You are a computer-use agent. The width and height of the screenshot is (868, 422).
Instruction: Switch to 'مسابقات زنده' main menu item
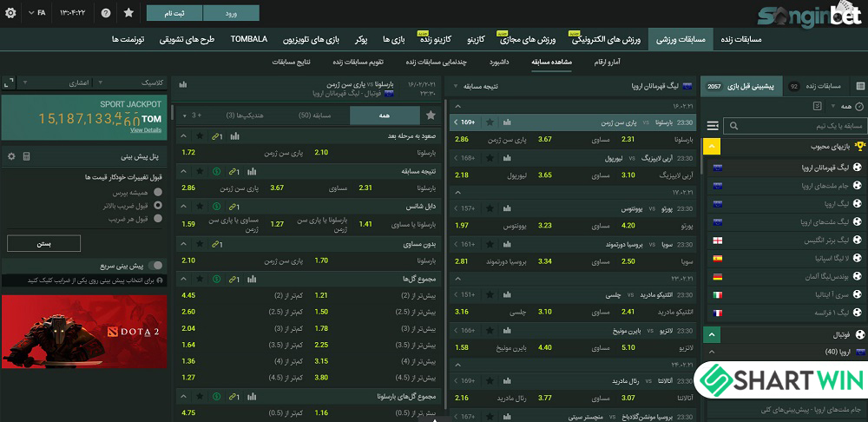point(742,40)
